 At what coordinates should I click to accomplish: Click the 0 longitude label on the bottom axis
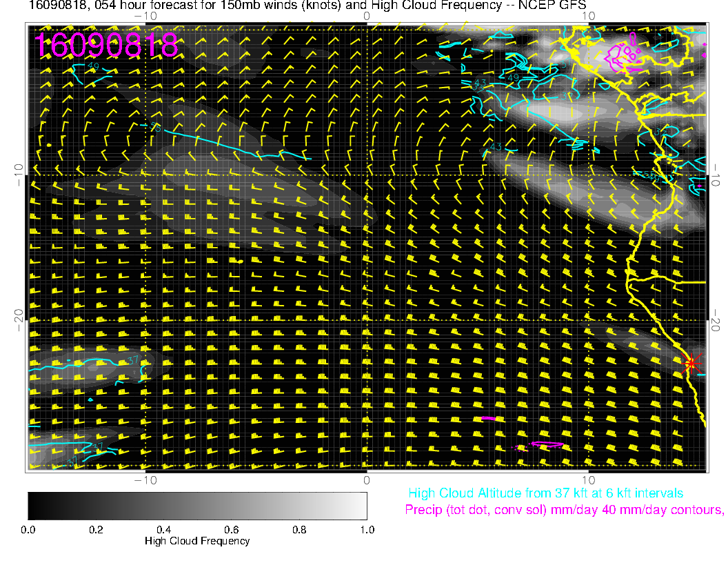pyautogui.click(x=367, y=480)
